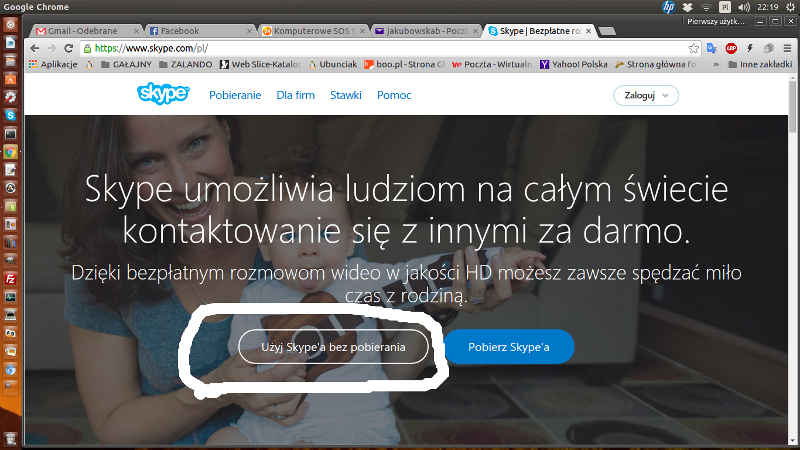This screenshot has width=800, height=450.
Task: Click the Skype logo
Action: (x=163, y=93)
